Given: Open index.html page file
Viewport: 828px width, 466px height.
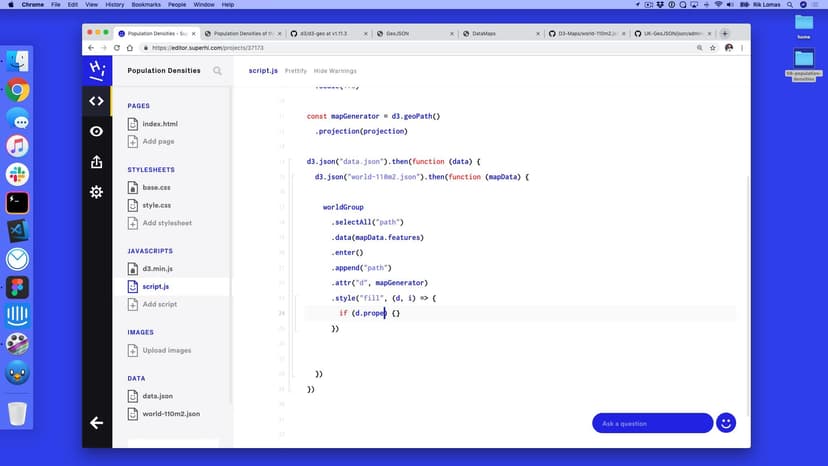Looking at the screenshot, I should coord(159,124).
